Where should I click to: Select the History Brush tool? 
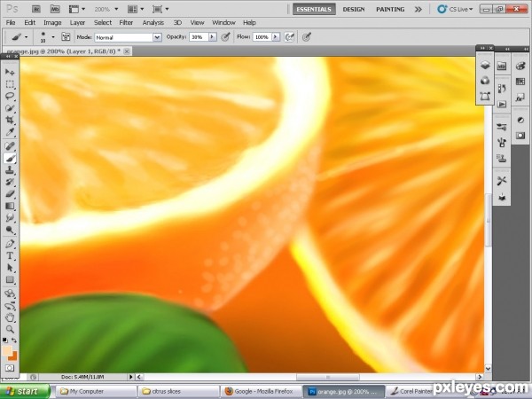(x=10, y=182)
